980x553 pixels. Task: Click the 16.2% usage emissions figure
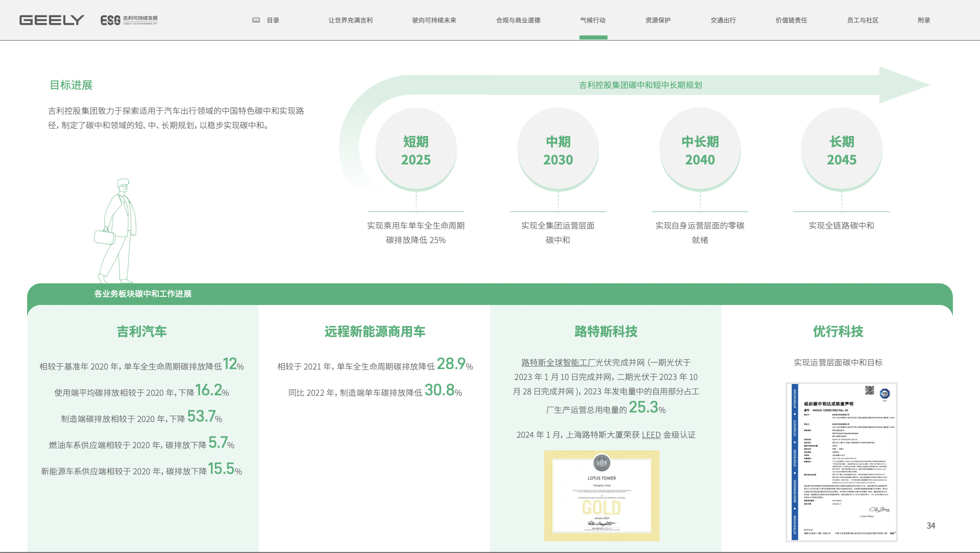coord(212,390)
